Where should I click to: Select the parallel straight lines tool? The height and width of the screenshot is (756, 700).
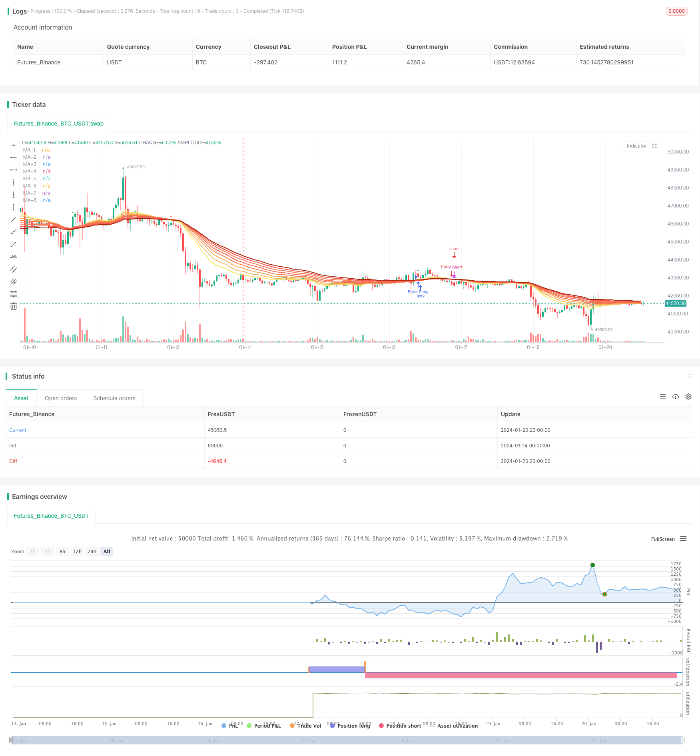14,281
